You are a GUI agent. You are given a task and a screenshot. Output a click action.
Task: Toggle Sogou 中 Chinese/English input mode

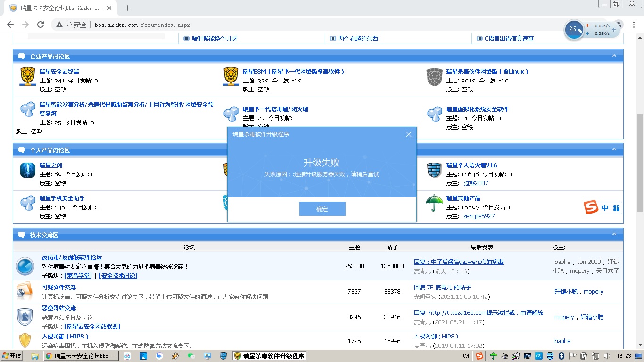click(x=605, y=208)
